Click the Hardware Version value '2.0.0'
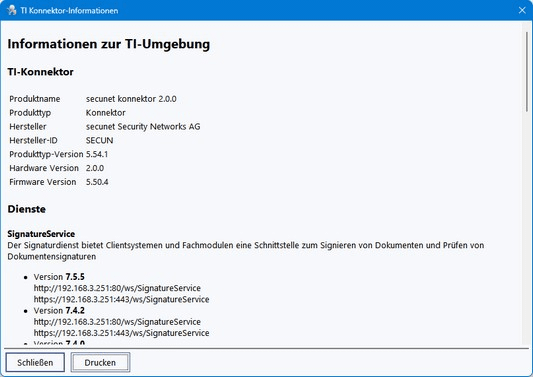533x377 pixels. (x=95, y=168)
